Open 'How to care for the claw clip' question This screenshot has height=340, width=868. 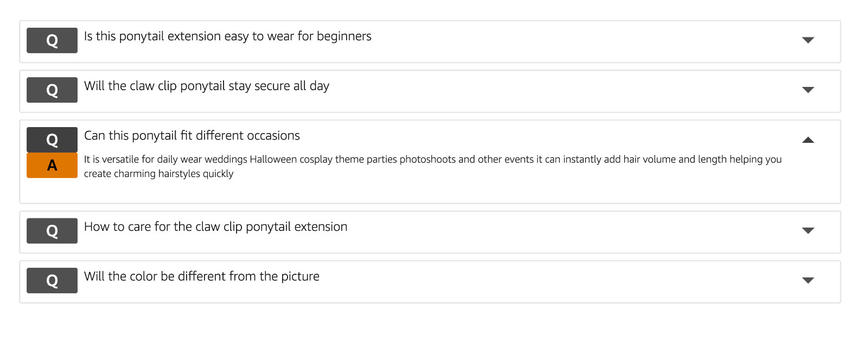click(x=216, y=226)
